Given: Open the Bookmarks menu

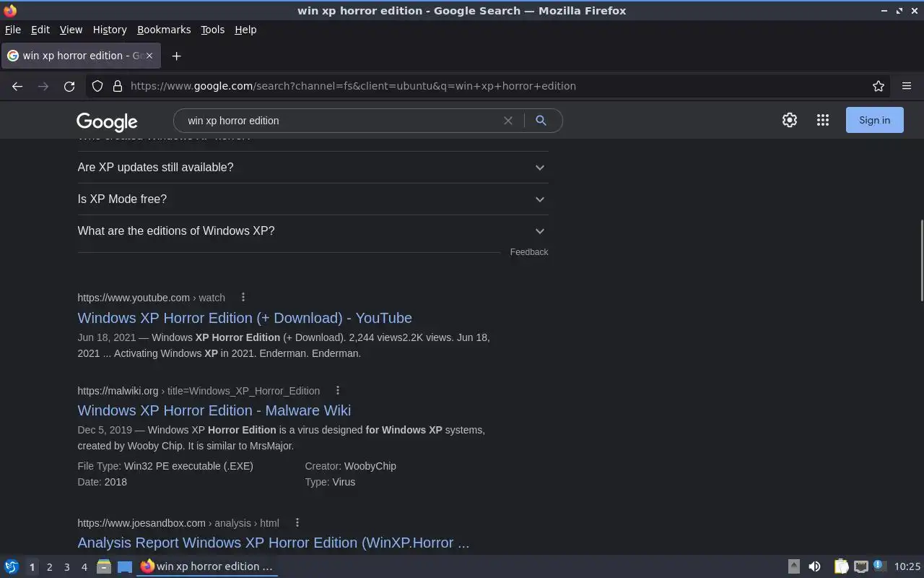Looking at the screenshot, I should [164, 30].
